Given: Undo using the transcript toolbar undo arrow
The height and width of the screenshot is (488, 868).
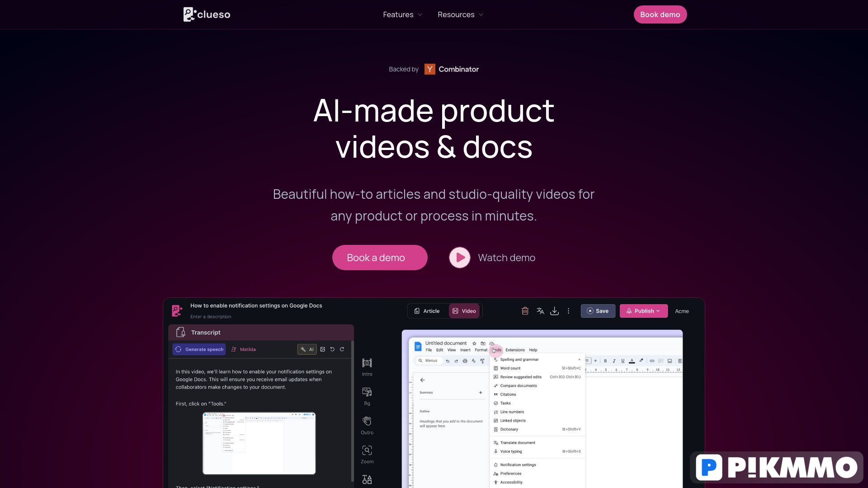Looking at the screenshot, I should pos(332,349).
